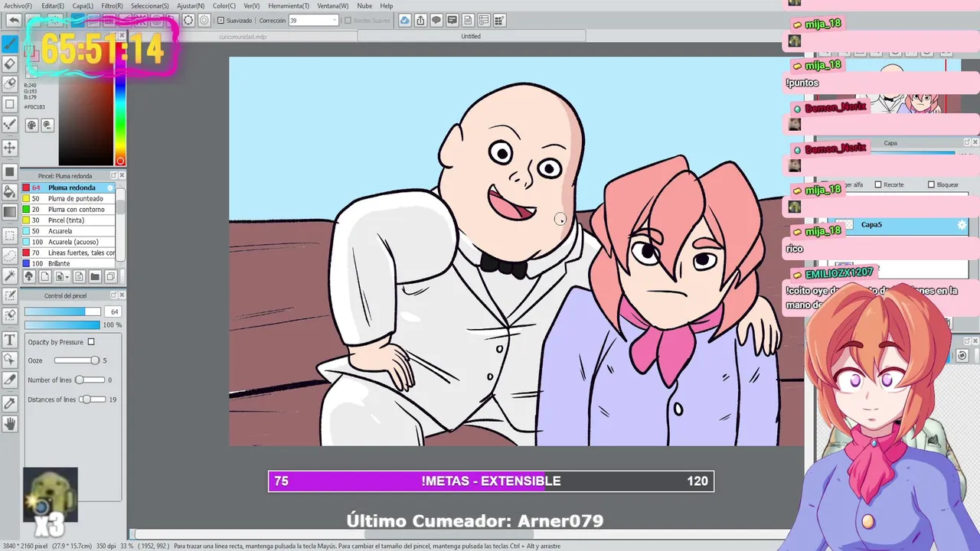The image size is (980, 551).
Task: Enable Opacity by Pressure checkbox
Action: coord(91,342)
